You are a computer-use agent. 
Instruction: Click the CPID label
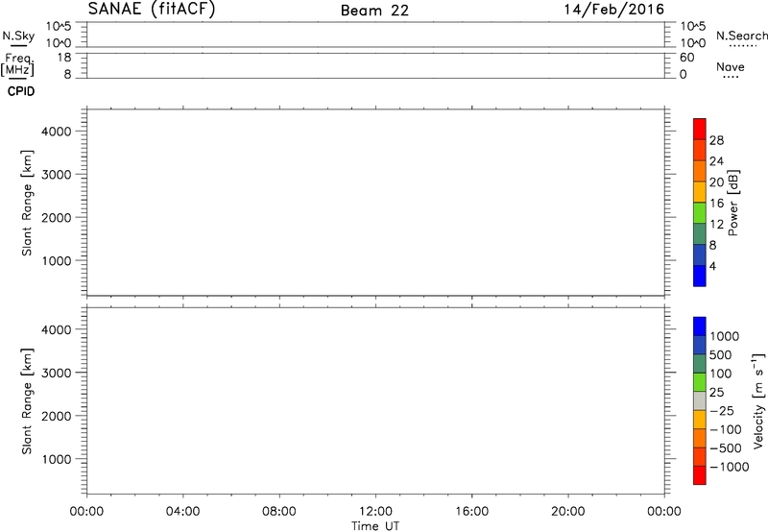[x=20, y=92]
